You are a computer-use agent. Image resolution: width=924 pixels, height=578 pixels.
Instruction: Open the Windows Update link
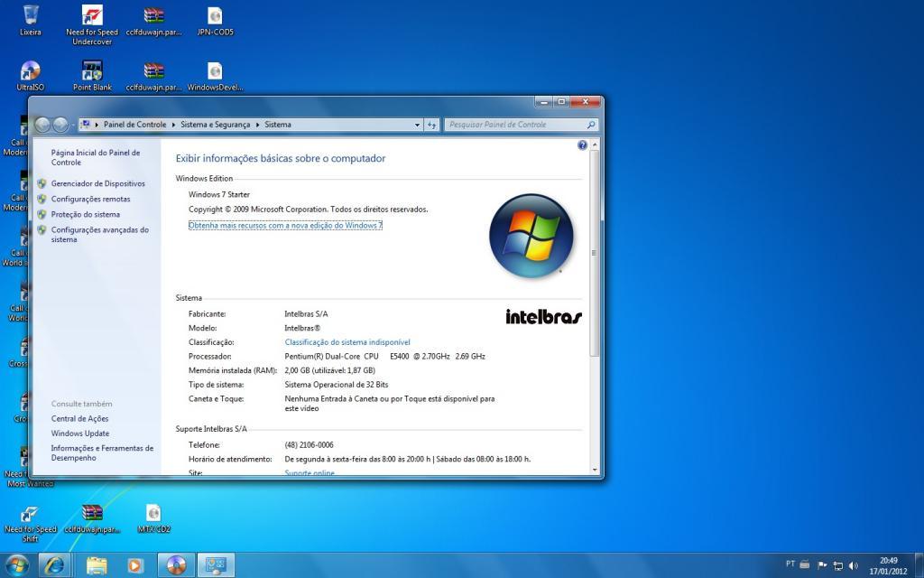pyautogui.click(x=80, y=433)
